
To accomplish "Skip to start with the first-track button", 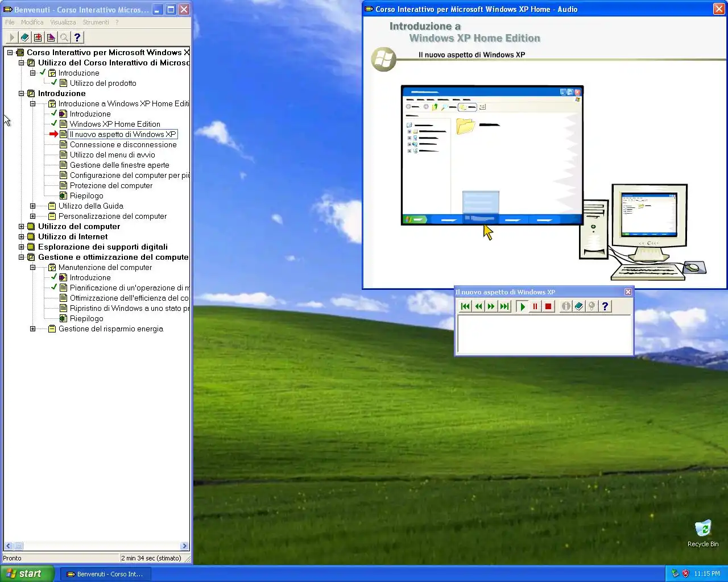I will (465, 306).
